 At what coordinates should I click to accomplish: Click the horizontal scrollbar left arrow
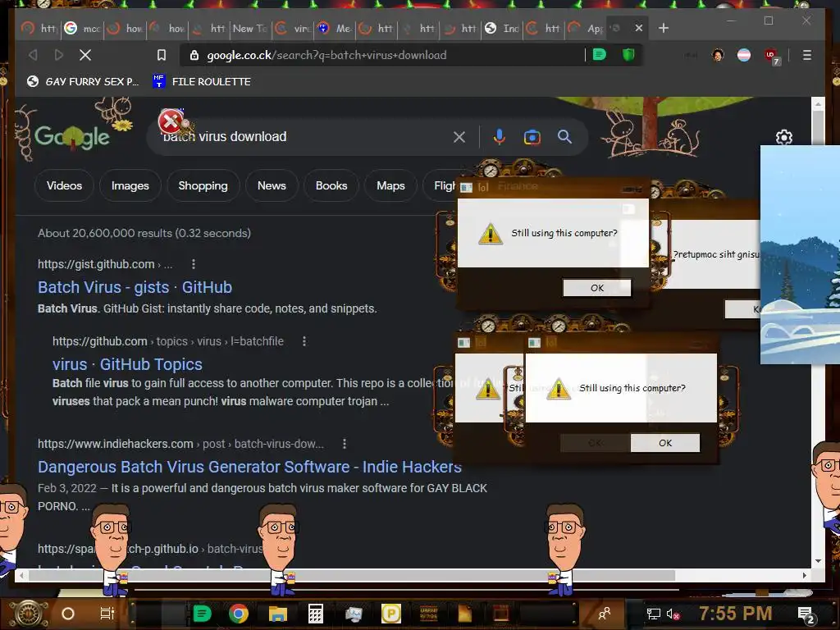[x=21, y=575]
